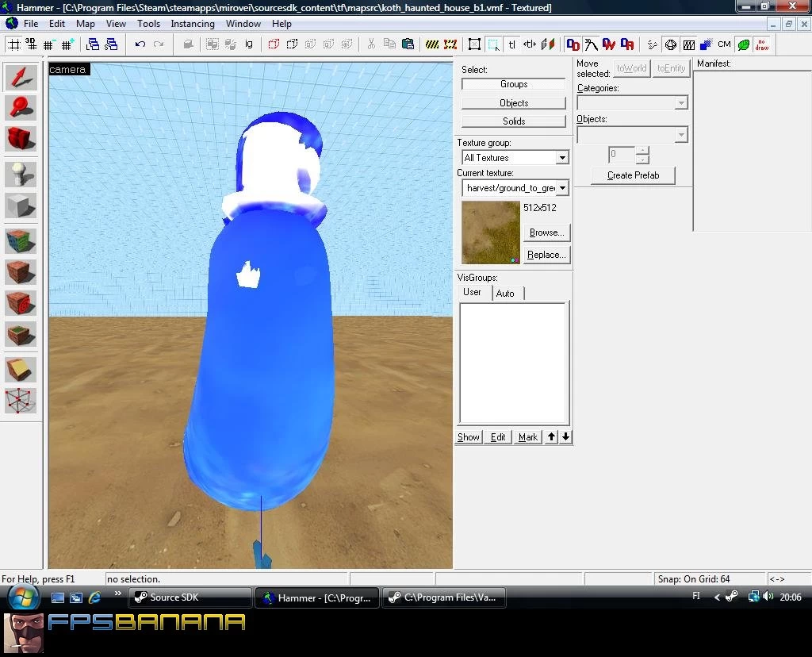The height and width of the screenshot is (657, 812).
Task: Pick the Block creation tool
Action: (21, 206)
